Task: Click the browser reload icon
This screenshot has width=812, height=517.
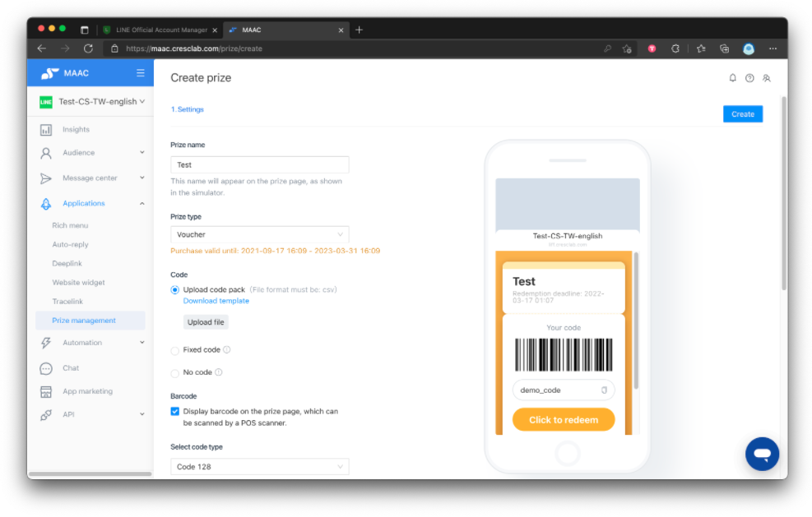Action: click(x=89, y=48)
